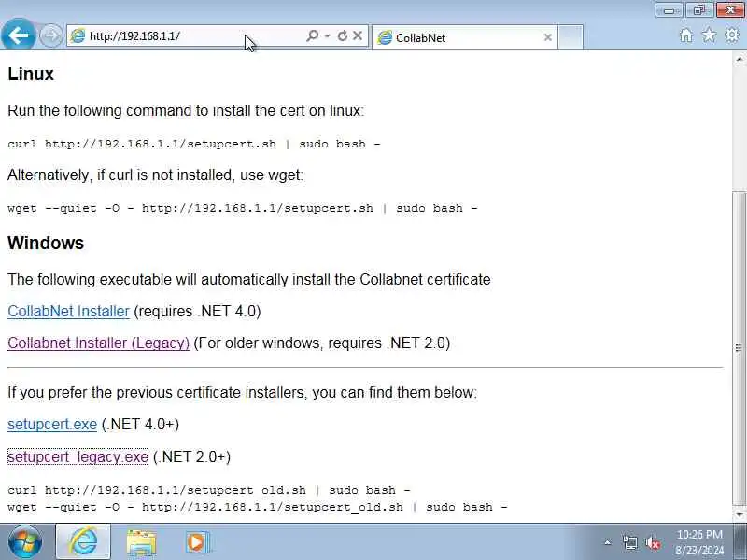
Task: Open the Windows Start menu
Action: pyautogui.click(x=25, y=542)
